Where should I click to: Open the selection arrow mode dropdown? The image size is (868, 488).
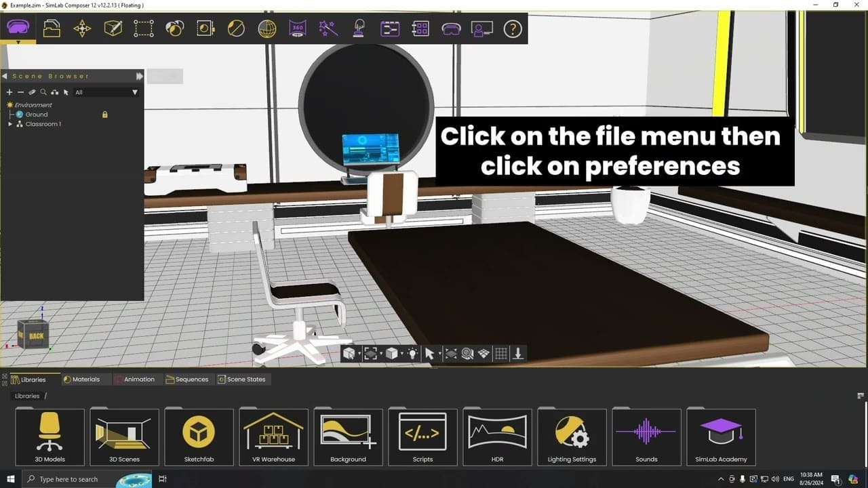click(x=439, y=354)
